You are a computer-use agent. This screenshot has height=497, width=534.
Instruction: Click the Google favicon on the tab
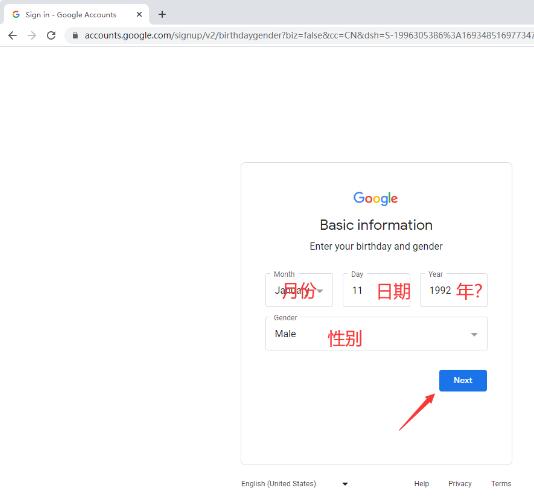tap(16, 15)
